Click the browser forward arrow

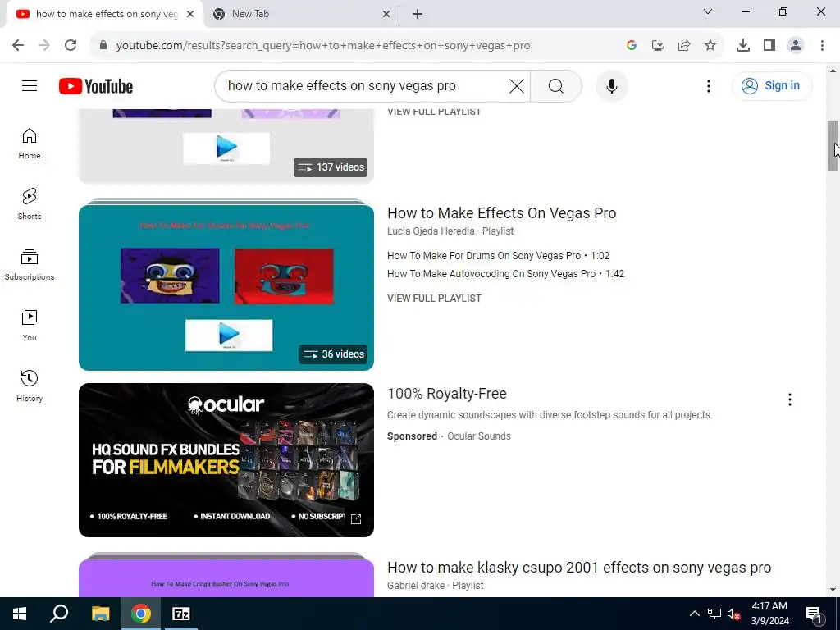click(44, 46)
